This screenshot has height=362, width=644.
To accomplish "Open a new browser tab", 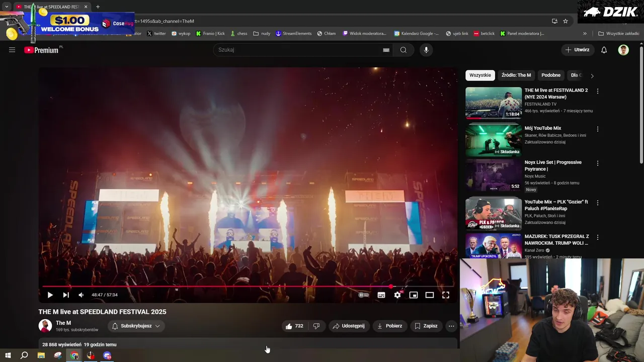I will 98,7.
